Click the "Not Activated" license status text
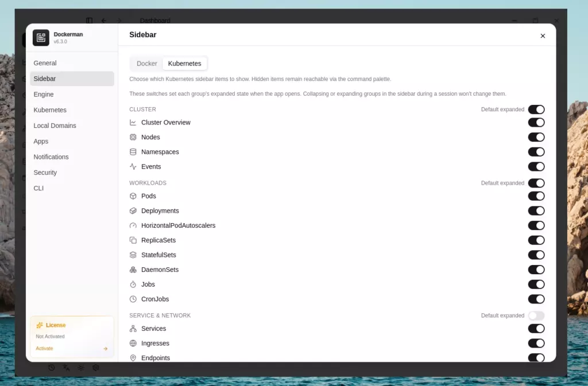The image size is (588, 386). pyautogui.click(x=51, y=337)
